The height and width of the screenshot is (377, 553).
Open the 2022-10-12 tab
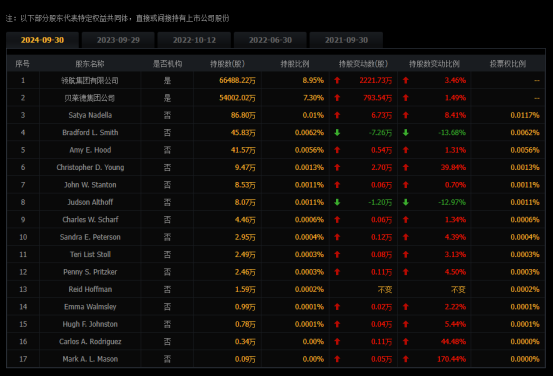194,40
